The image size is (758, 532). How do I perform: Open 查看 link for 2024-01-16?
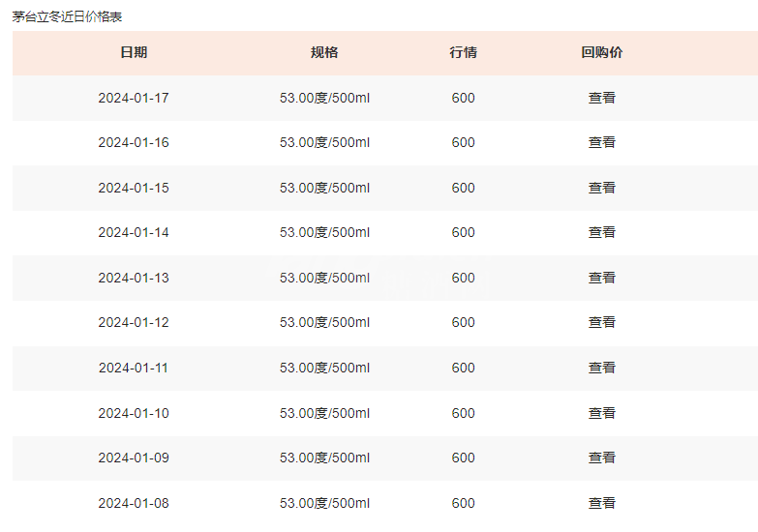[x=601, y=142]
